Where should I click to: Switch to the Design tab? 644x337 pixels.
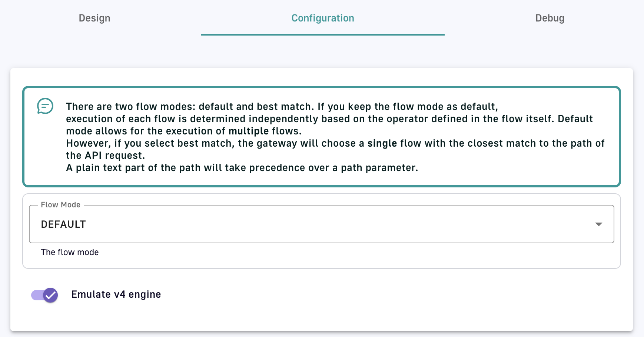point(94,18)
